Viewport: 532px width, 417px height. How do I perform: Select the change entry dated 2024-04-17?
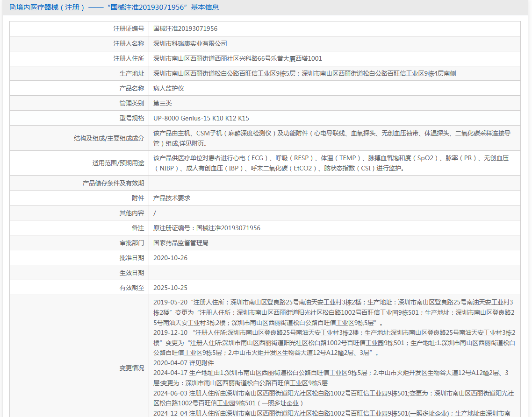tap(331, 378)
